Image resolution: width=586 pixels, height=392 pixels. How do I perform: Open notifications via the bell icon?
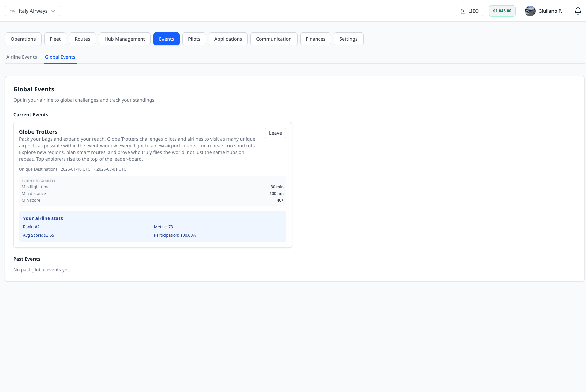point(578,11)
